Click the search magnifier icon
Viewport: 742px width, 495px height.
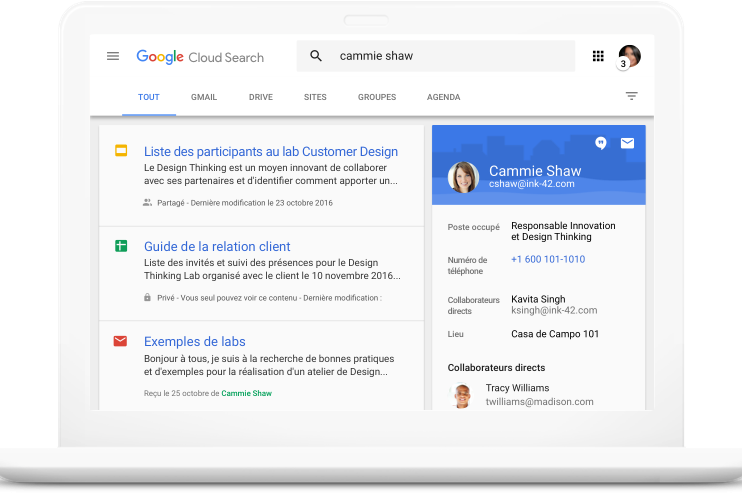316,56
